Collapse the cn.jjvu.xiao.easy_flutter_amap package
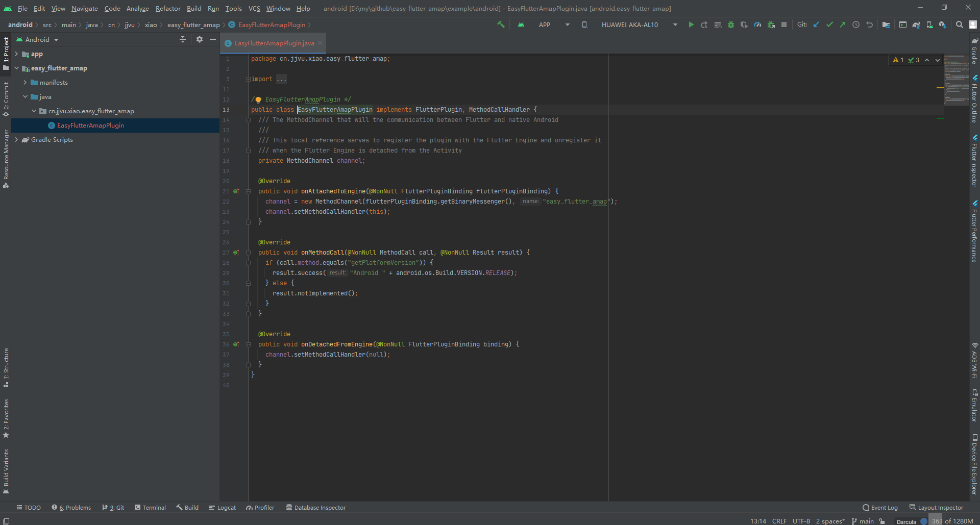The image size is (980, 525). coord(34,111)
